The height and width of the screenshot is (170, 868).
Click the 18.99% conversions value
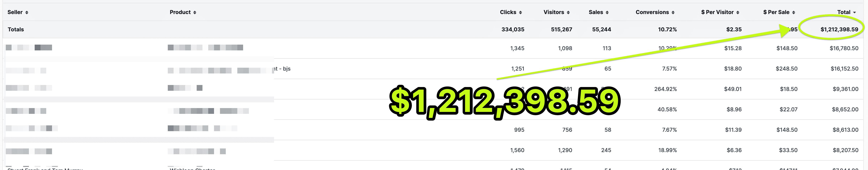(667, 150)
